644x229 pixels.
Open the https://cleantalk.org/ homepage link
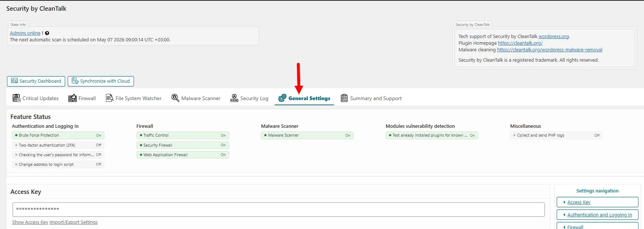[x=520, y=43]
